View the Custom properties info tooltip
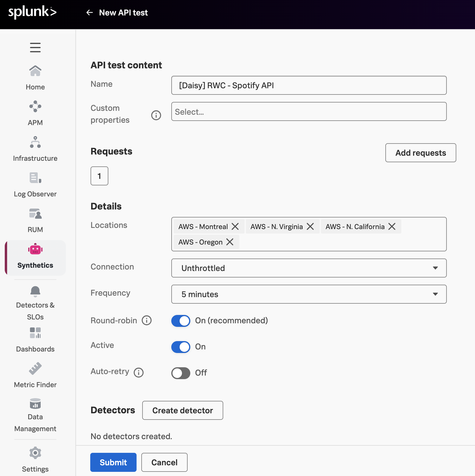 click(x=156, y=115)
